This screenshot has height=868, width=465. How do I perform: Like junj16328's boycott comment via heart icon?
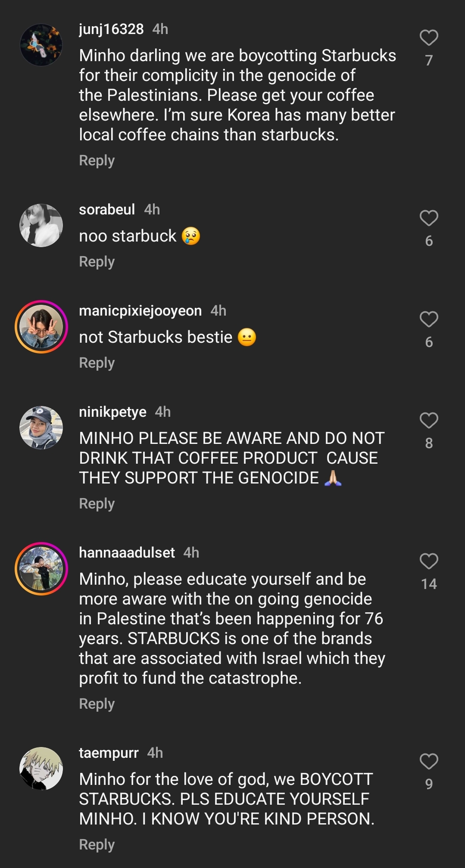pyautogui.click(x=428, y=39)
